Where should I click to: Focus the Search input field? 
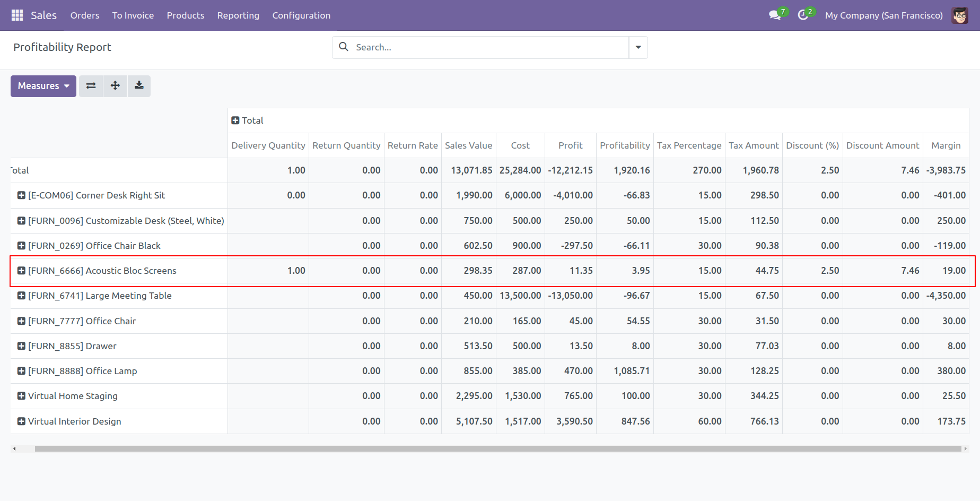click(x=491, y=47)
